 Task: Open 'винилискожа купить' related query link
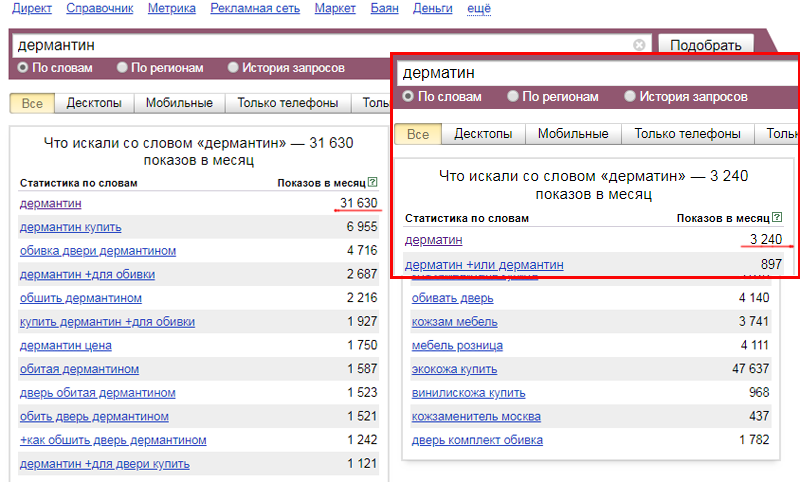click(x=468, y=393)
